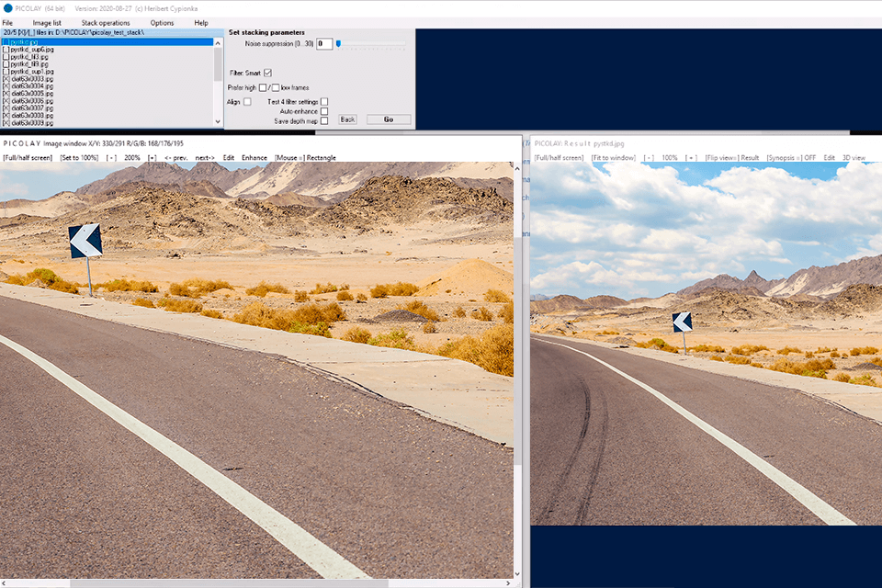
Task: Advance to next image with next->
Action: pos(205,158)
